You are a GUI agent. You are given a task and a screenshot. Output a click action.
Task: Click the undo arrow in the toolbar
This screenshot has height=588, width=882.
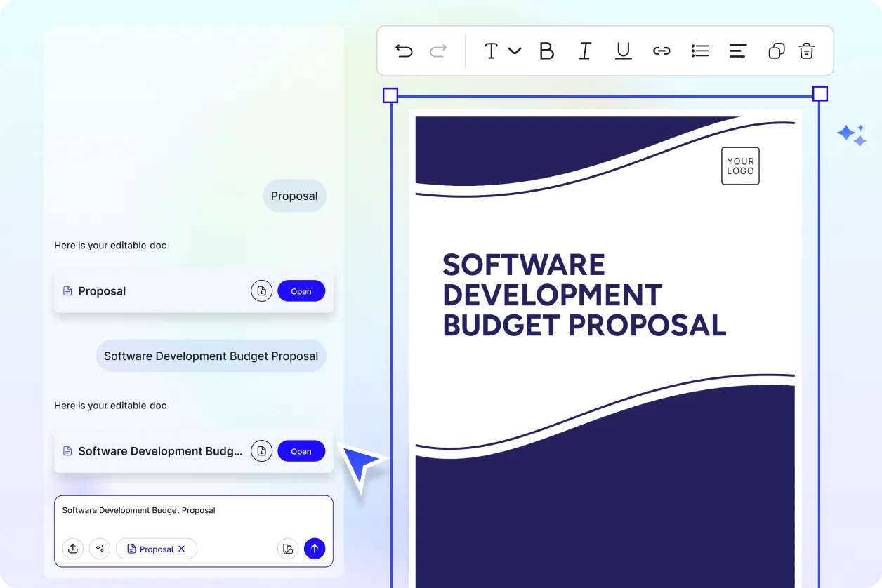(404, 51)
